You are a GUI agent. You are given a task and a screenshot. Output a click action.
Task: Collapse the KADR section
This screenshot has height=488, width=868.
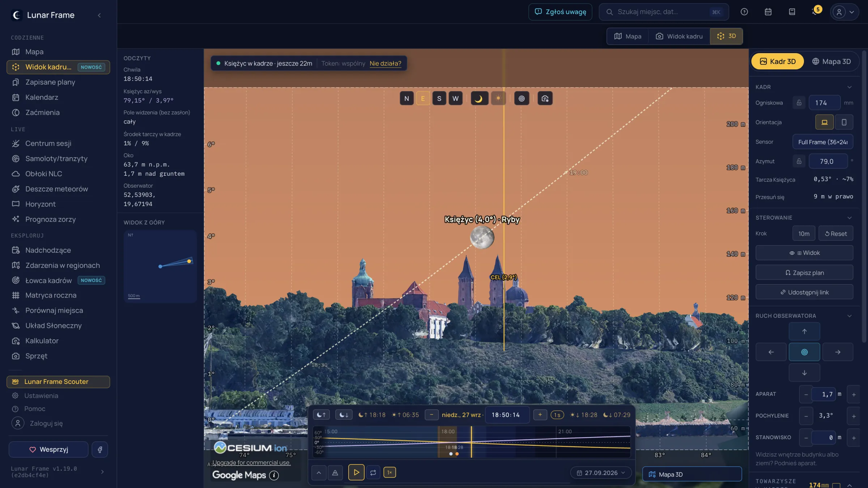[849, 87]
